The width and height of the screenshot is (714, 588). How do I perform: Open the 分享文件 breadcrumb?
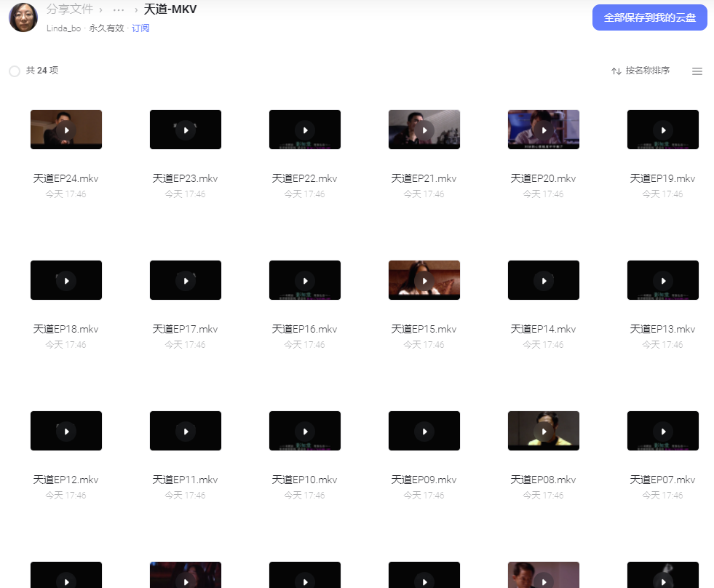tap(70, 9)
